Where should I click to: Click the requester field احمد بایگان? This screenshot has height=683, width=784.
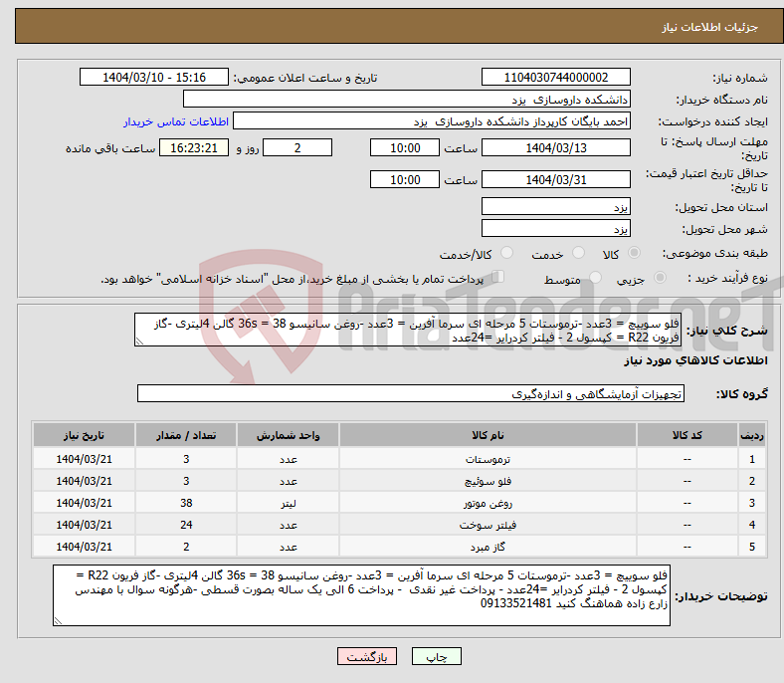(432, 121)
